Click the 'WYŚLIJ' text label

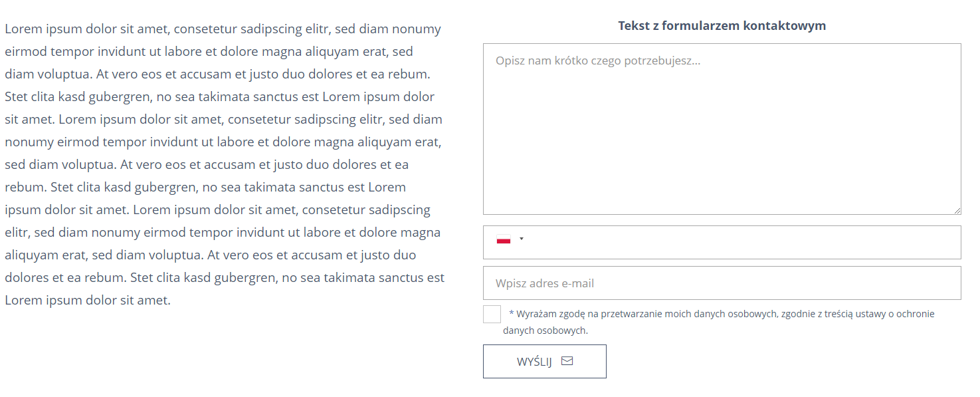(x=534, y=362)
